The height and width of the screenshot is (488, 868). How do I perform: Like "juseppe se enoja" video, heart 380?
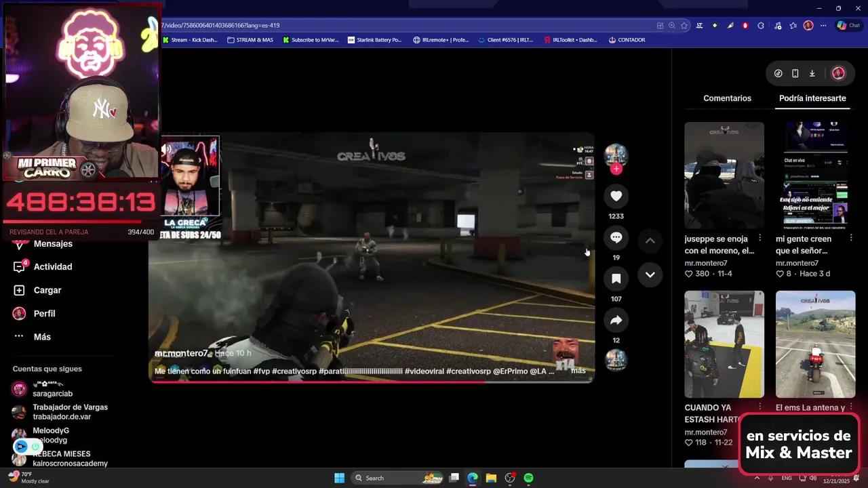click(689, 274)
